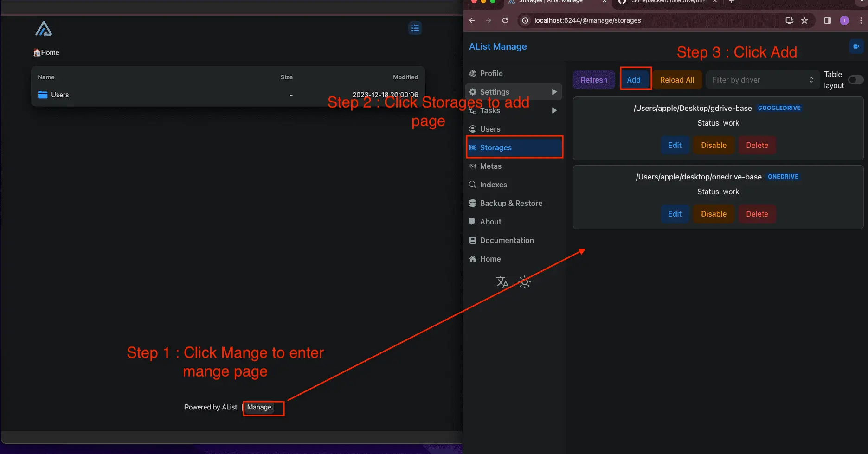868x454 pixels.
Task: Toggle the browser side panel icon
Action: pyautogui.click(x=828, y=20)
